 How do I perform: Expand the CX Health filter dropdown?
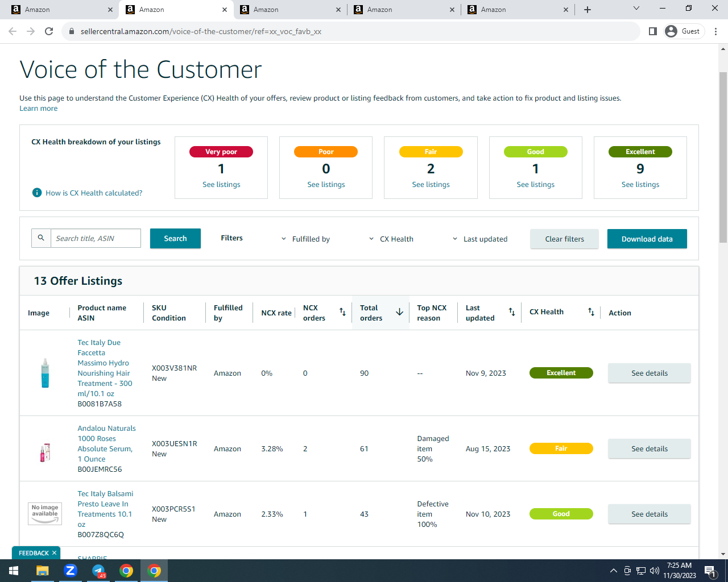tap(391, 239)
